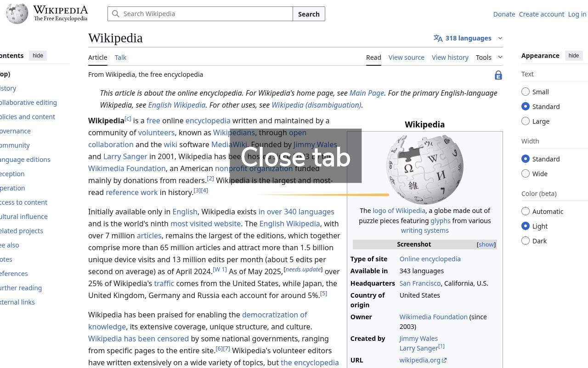Jump to Cultural influence section

[x=23, y=217]
